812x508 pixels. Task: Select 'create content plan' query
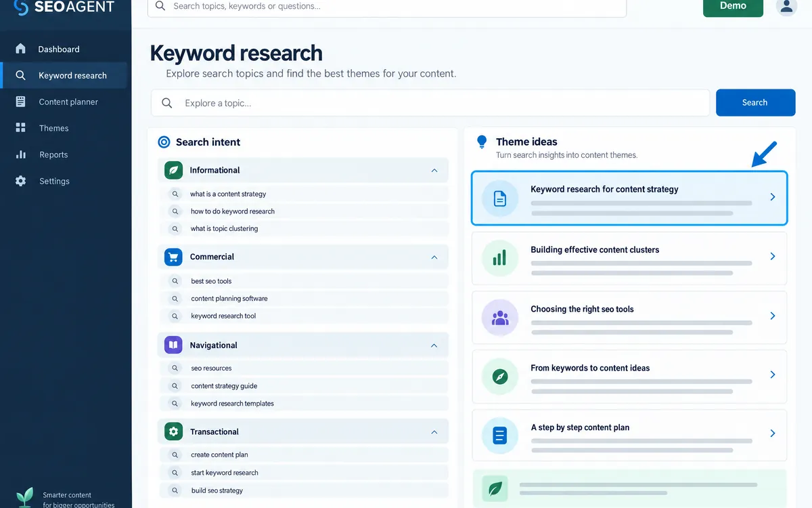304,455
